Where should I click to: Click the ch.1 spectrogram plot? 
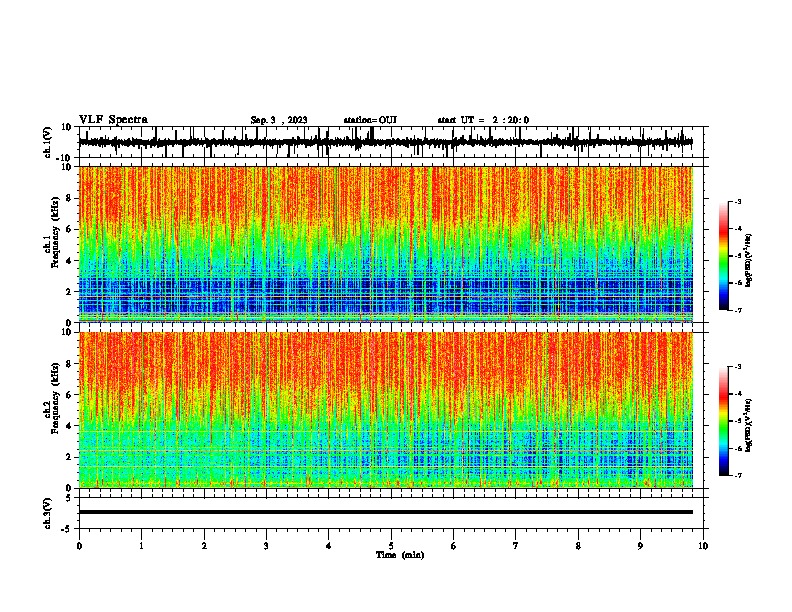point(385,244)
